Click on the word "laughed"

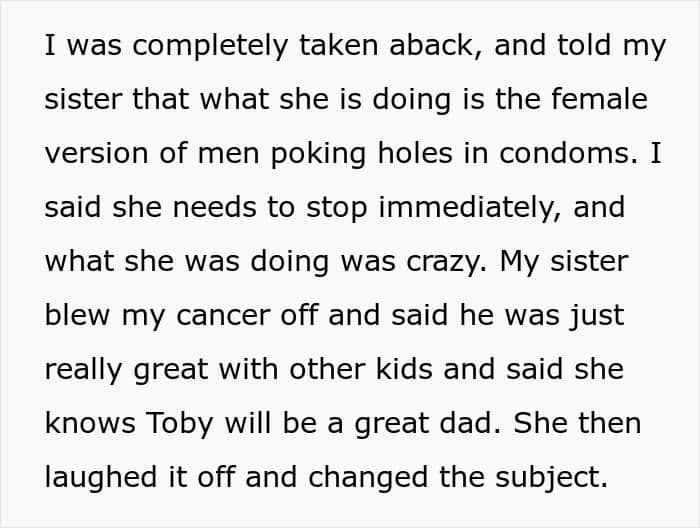coord(100,478)
